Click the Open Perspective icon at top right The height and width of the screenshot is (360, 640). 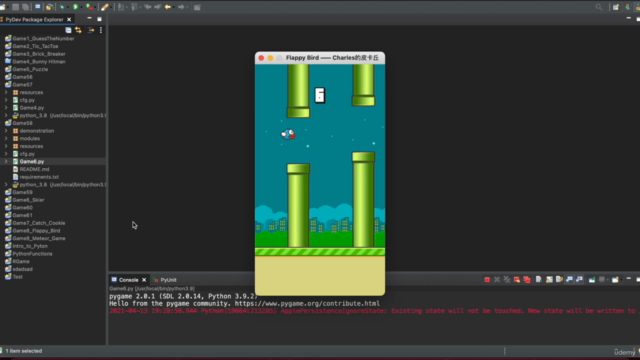[x=616, y=7]
